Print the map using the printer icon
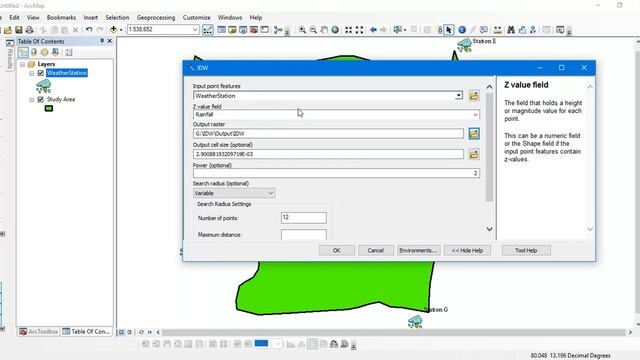Viewport: 640px width, 360px height. click(29, 30)
